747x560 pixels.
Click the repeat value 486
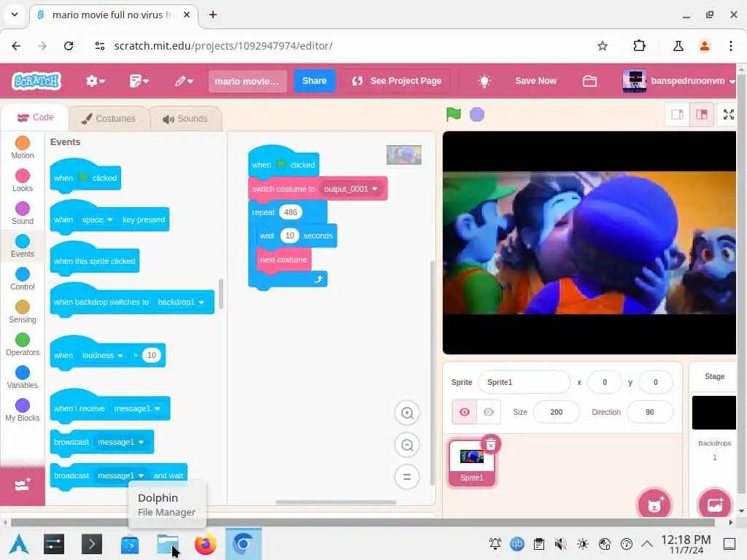pos(290,212)
